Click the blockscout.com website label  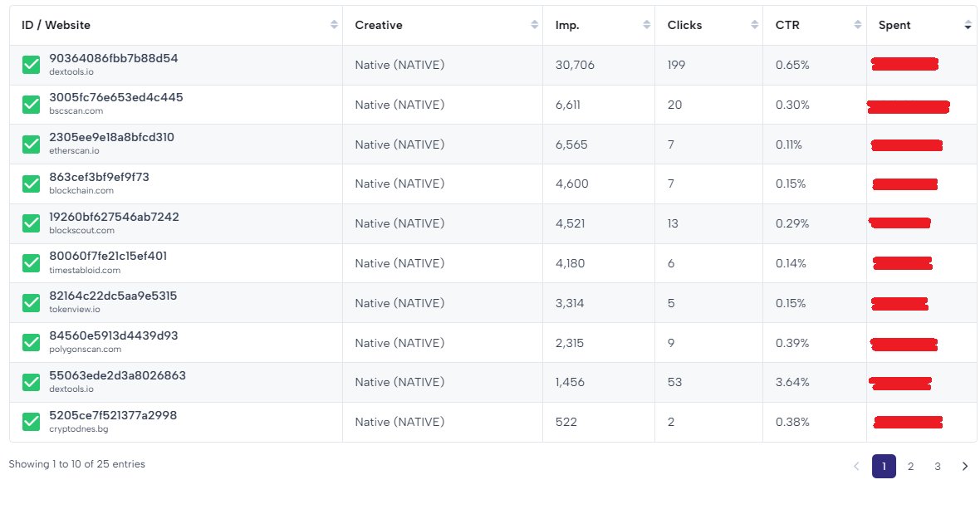coord(82,231)
